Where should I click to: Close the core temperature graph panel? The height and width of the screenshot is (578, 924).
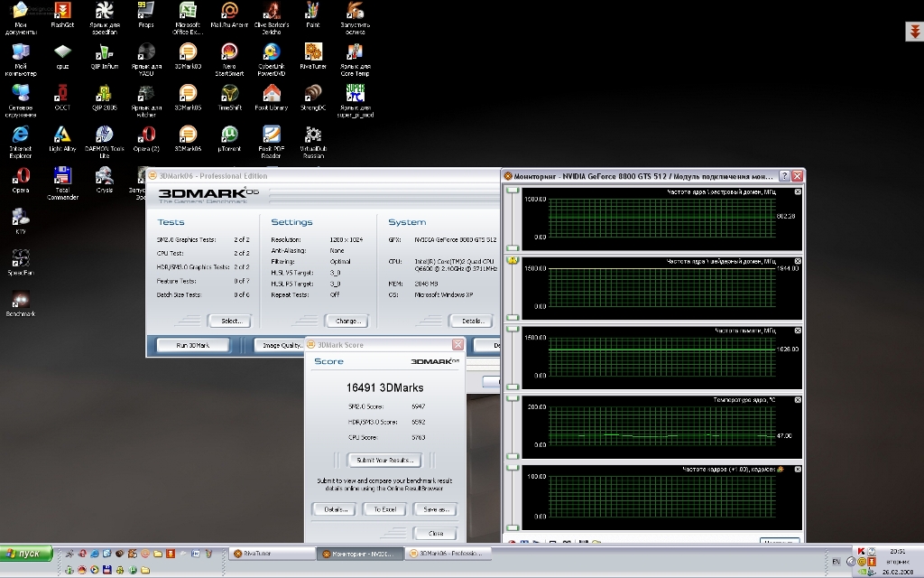click(798, 399)
